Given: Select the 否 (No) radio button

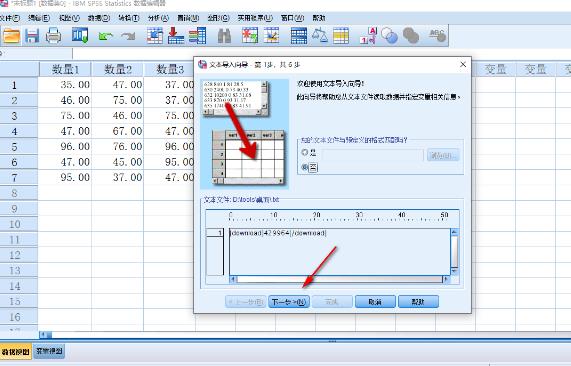Looking at the screenshot, I should [305, 168].
